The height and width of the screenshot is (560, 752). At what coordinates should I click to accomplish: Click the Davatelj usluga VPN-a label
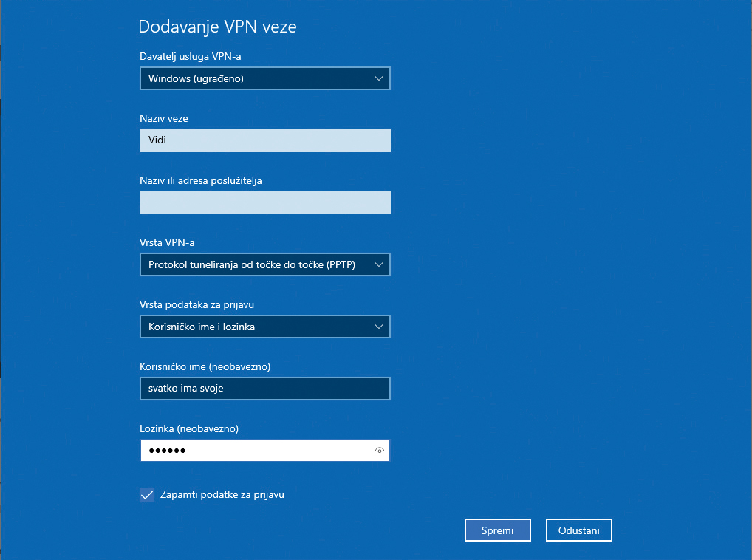click(191, 56)
